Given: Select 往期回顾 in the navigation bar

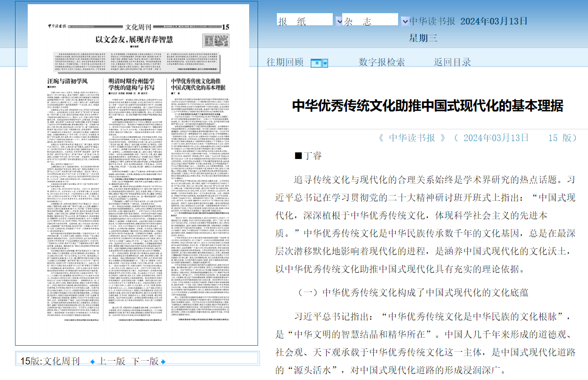Looking at the screenshot, I should [285, 62].
